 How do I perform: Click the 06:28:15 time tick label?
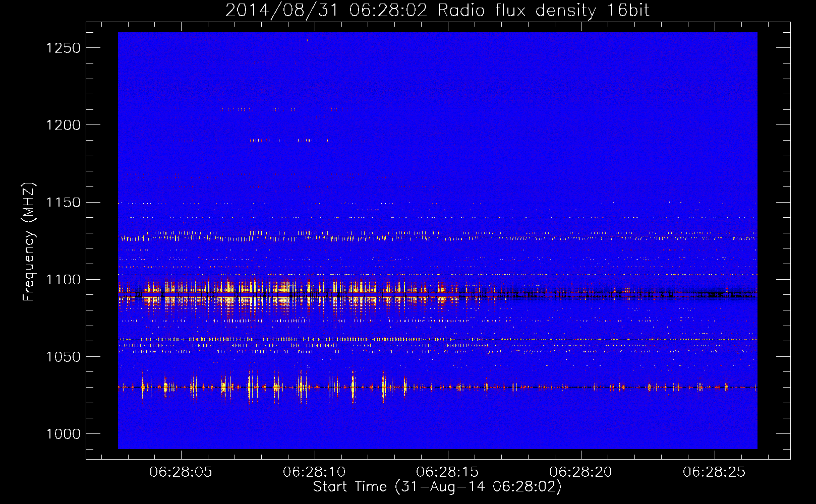(447, 472)
